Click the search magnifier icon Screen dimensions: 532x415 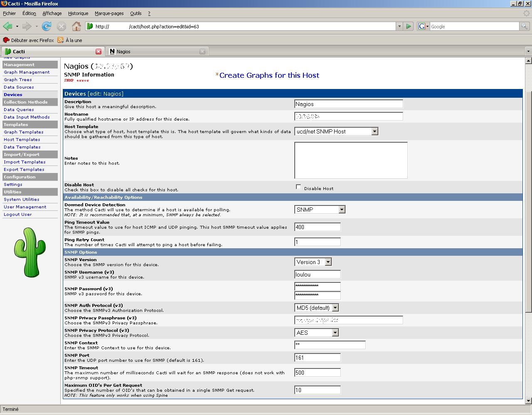coord(525,26)
